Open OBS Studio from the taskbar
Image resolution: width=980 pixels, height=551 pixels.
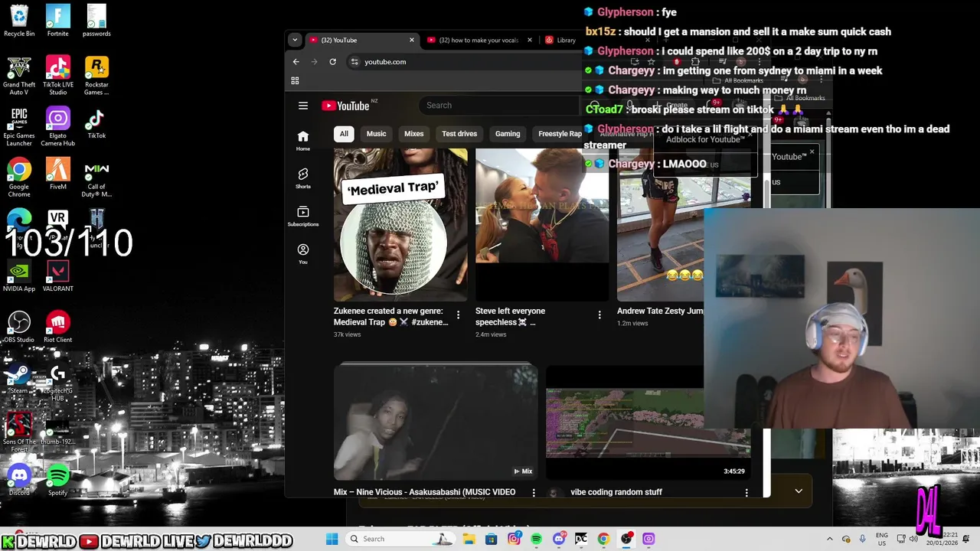(x=626, y=539)
